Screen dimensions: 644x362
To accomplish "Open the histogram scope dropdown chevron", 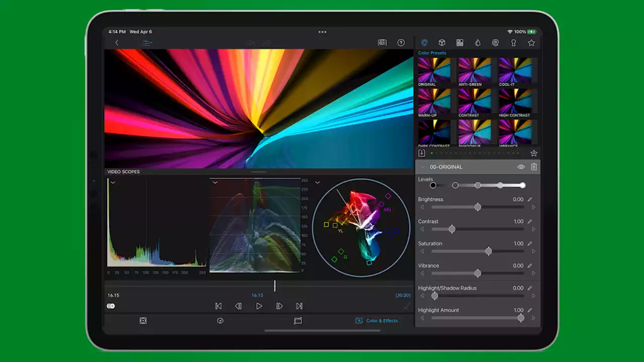I will pos(113,183).
